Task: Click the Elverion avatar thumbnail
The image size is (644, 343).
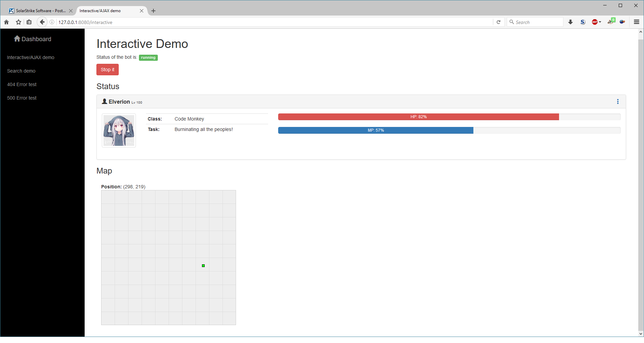Action: (x=119, y=130)
